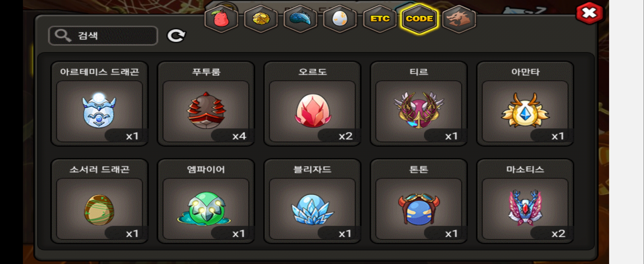This screenshot has width=644, height=264.
Task: Open the red fruit food tab
Action: 221,19
